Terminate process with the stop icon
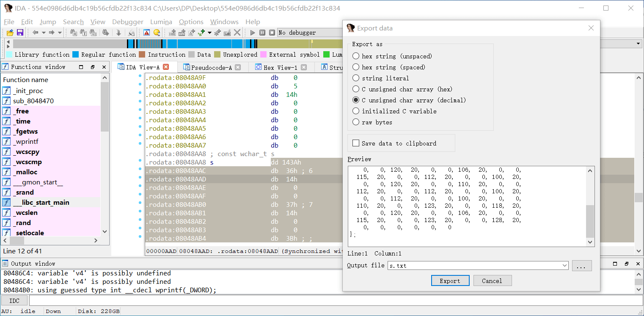644x316 pixels. 272,33
